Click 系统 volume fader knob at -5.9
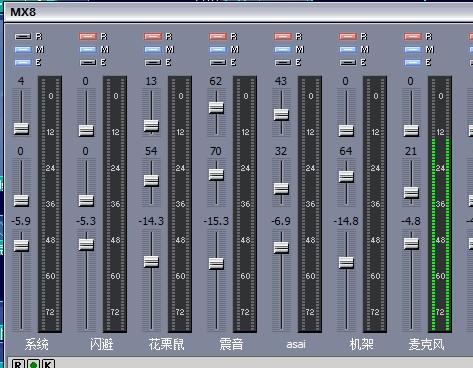The image size is (473, 368). pyautogui.click(x=21, y=246)
